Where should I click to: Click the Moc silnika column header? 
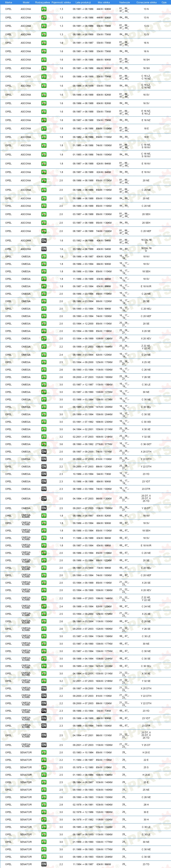pos(104,2)
